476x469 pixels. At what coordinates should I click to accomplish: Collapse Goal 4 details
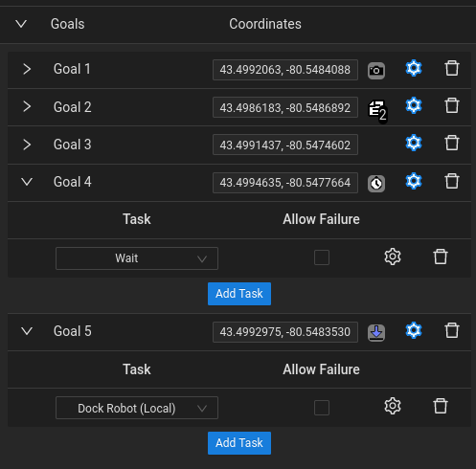(27, 182)
